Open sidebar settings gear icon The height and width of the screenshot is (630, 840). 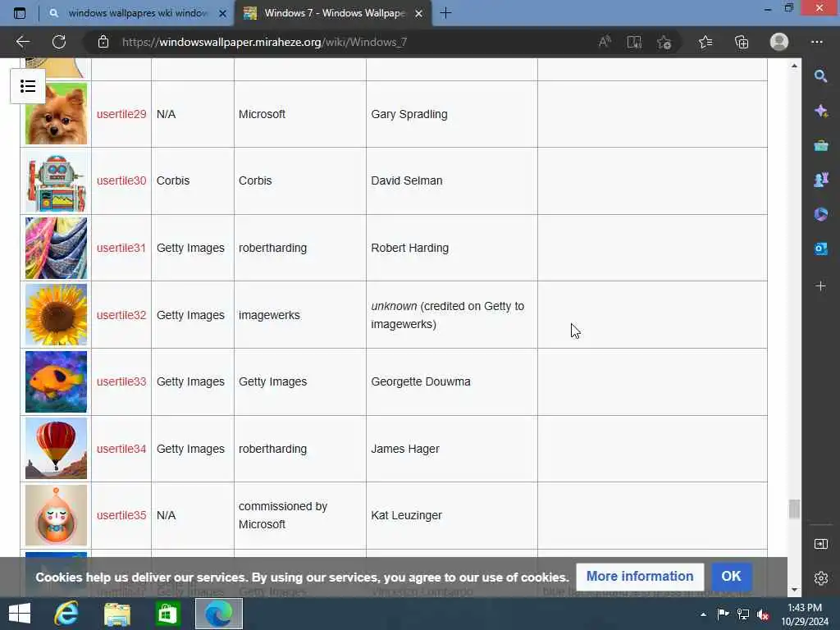[x=820, y=578]
